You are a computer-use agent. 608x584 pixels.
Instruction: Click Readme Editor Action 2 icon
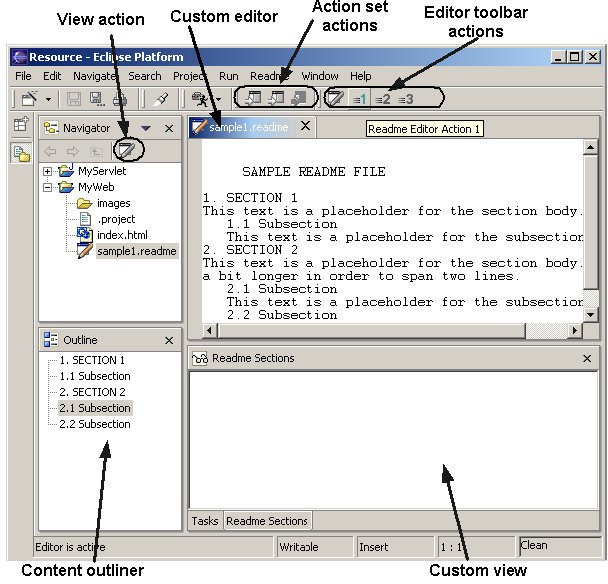tap(381, 98)
